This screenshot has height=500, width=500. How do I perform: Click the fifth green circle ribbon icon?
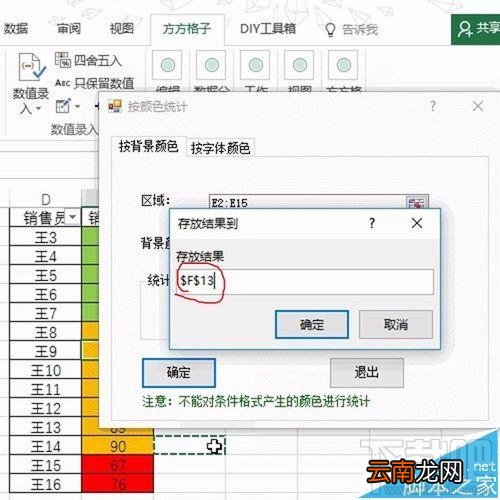[x=344, y=65]
